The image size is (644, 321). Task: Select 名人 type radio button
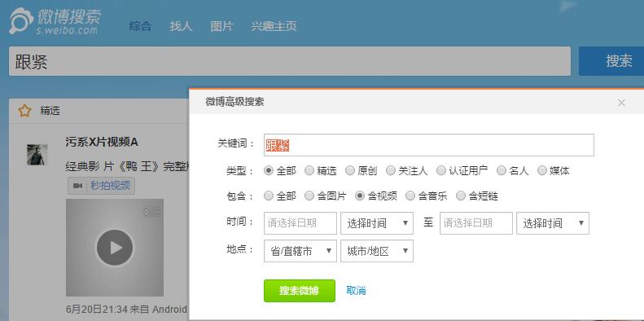click(501, 170)
